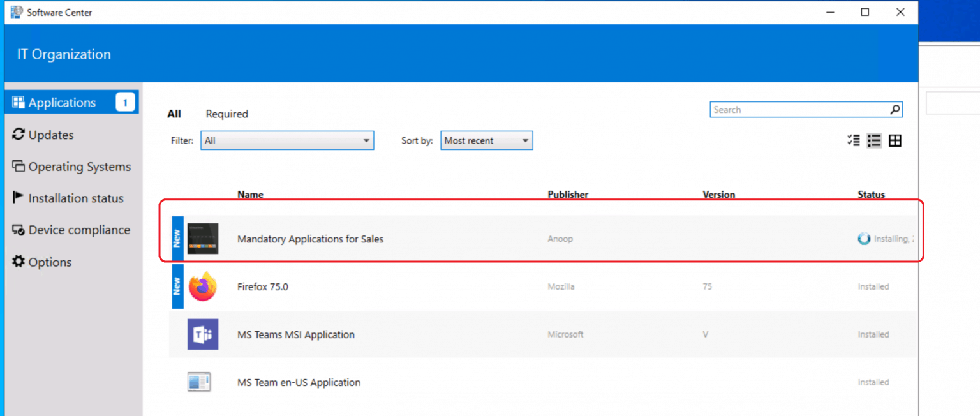Go to Installation status page
The height and width of the screenshot is (416, 980).
coord(75,198)
